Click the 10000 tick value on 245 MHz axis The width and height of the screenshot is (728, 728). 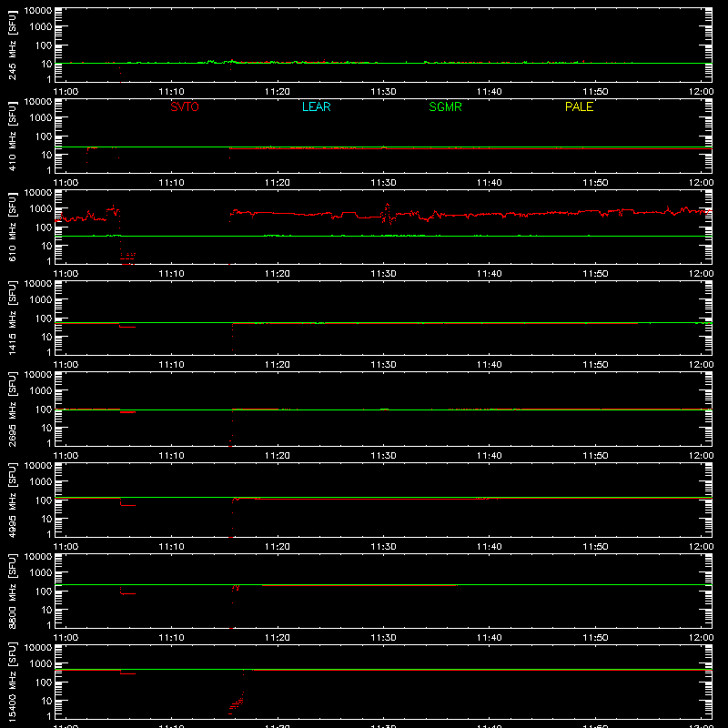click(38, 11)
